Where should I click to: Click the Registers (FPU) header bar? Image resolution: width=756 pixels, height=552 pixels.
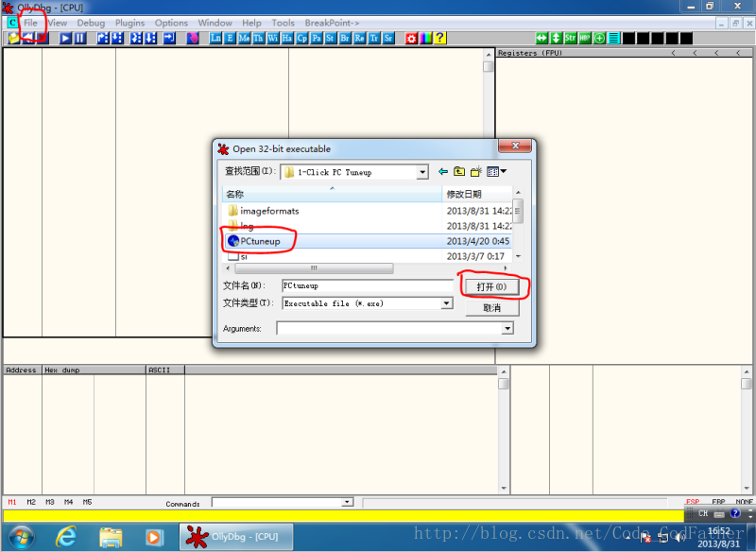click(x=625, y=53)
